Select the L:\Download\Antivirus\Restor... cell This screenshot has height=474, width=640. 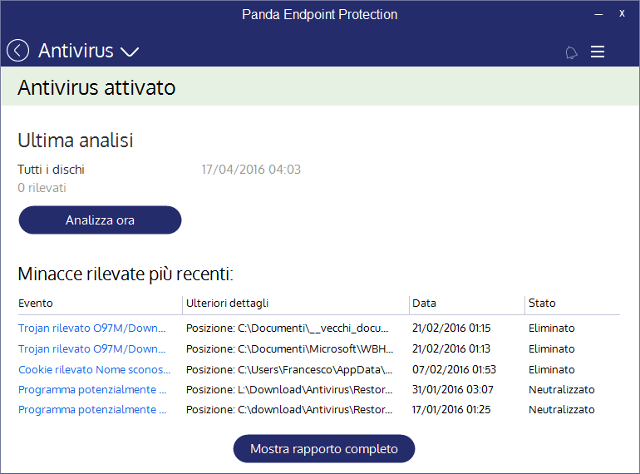[x=289, y=389]
